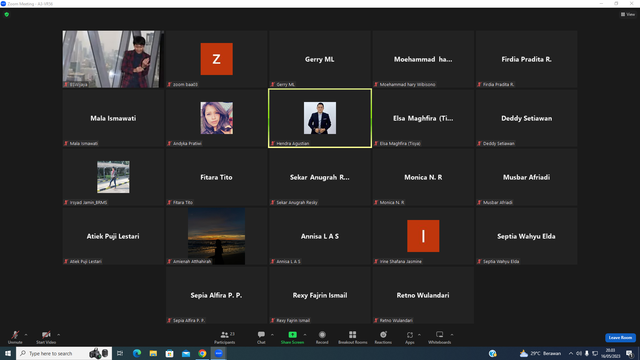
Task: Open the weather widget showing 29°C Berawan
Action: coord(540,353)
